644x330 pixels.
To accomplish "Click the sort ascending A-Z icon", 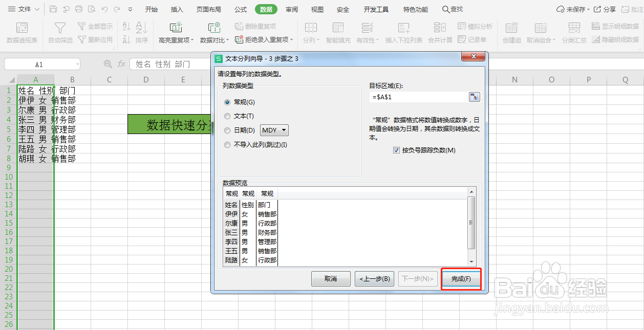I will 126,27.
